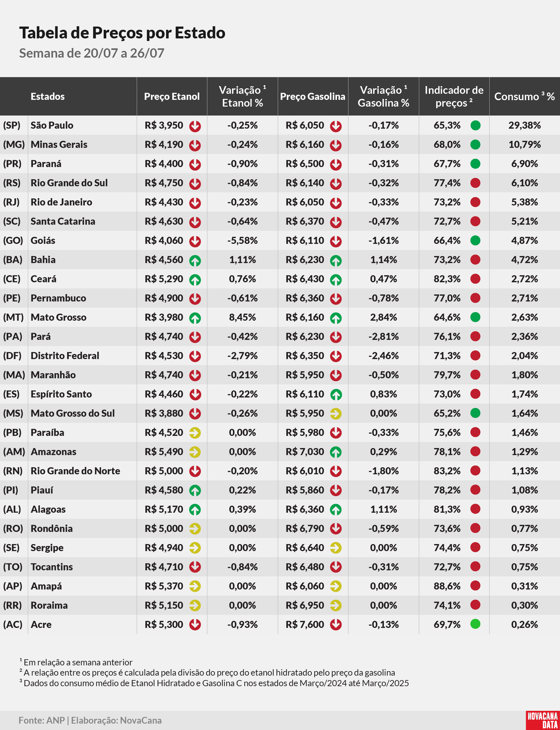Click the Tabela de Preços por Estado title
Screen dimensions: 560x730
point(122,33)
